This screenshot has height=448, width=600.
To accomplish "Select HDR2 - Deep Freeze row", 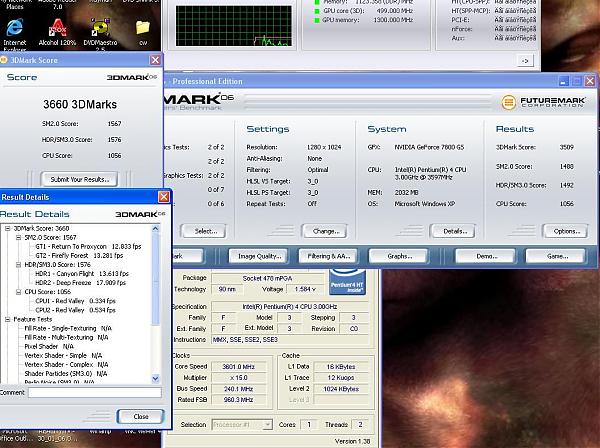I will (x=80, y=283).
